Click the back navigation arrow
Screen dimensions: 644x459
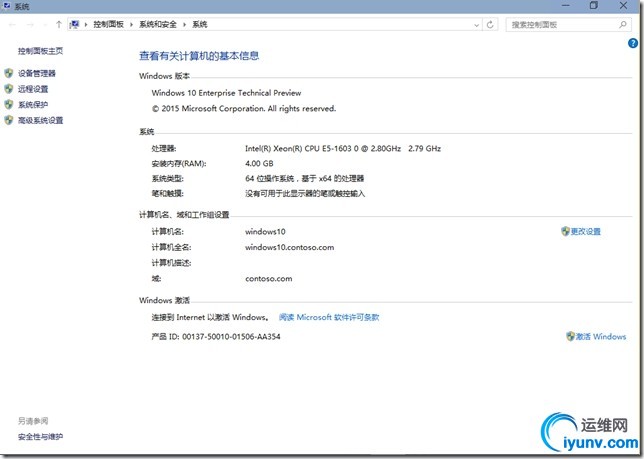(x=12, y=25)
